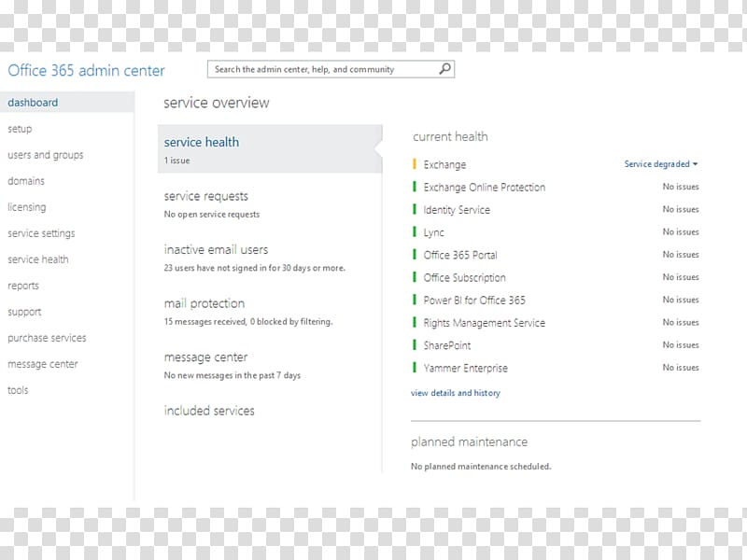
Task: Select the service requests tile
Action: tap(270, 204)
